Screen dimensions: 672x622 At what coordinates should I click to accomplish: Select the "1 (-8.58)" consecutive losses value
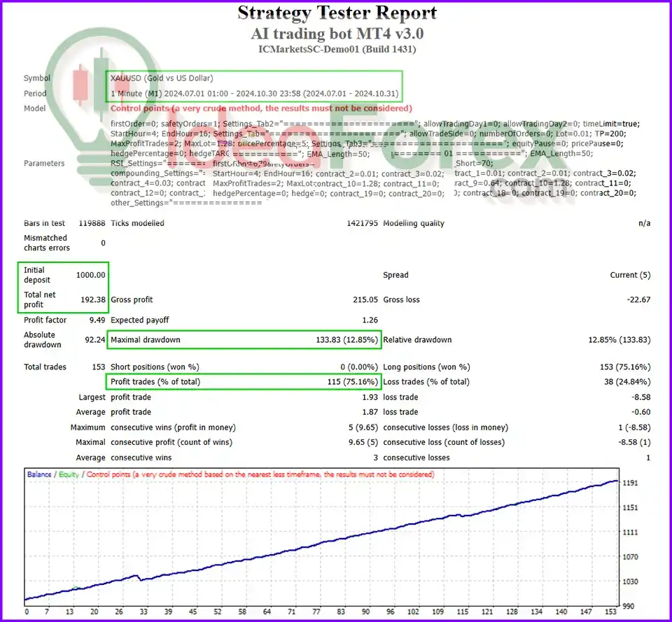coord(634,427)
